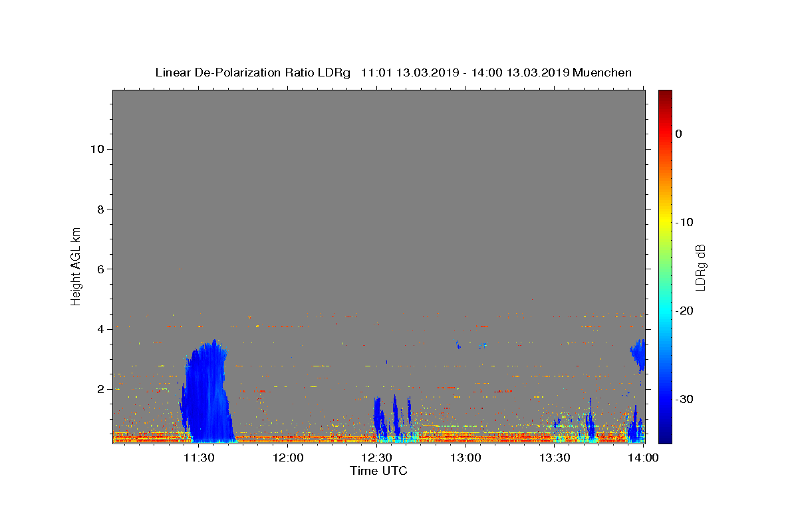Screen dimensions: 798x532
Task: Click the colorbar tick label "-10"
Action: point(685,222)
